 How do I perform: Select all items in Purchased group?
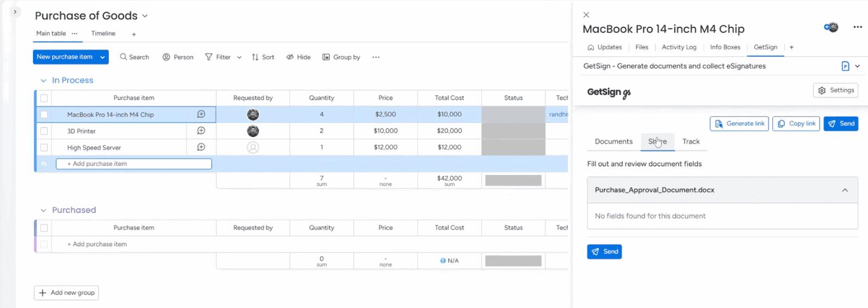click(44, 228)
